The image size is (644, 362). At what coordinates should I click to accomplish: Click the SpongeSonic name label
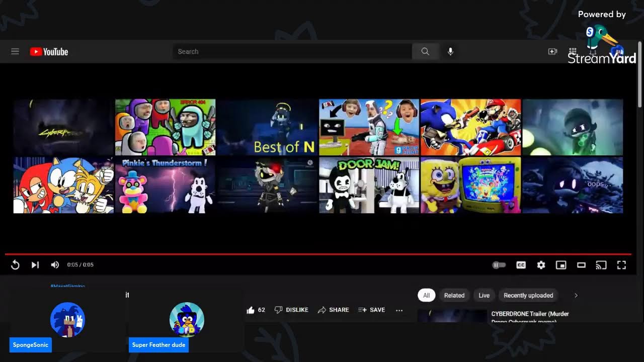(x=31, y=345)
